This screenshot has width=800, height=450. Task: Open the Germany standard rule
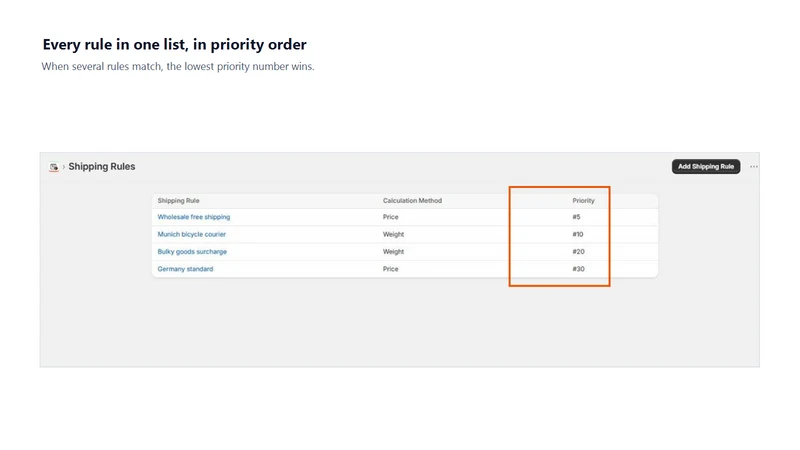tap(185, 269)
